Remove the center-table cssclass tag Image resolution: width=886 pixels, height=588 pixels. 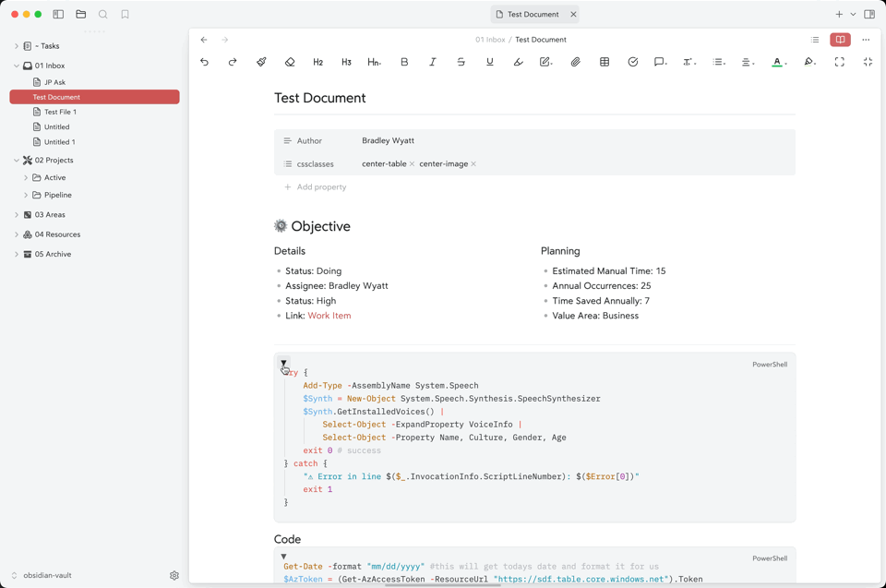click(x=412, y=164)
